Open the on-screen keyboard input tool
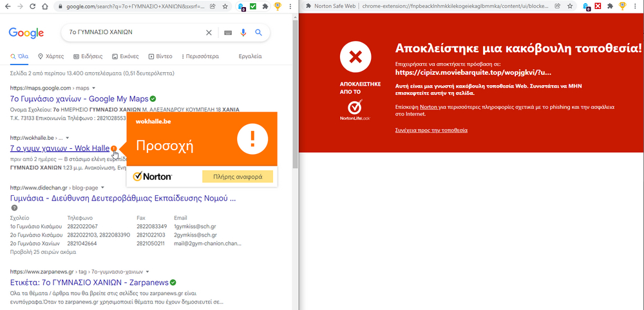 [x=228, y=32]
